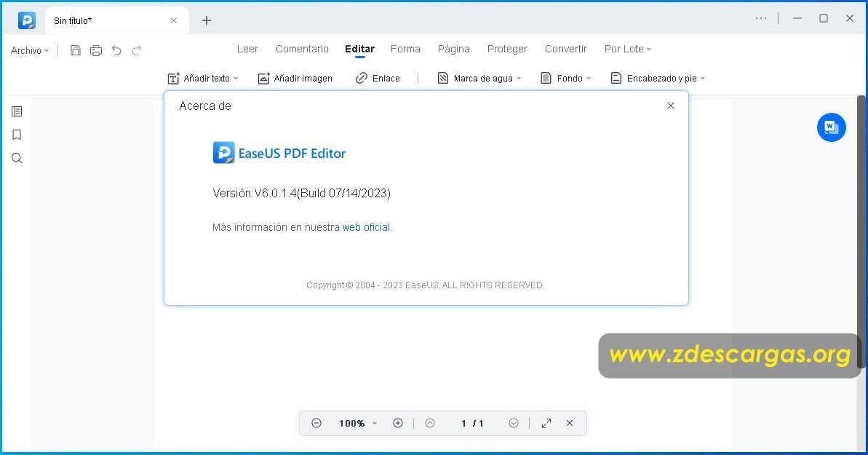Undo the last action
The image size is (868, 455).
[x=116, y=50]
